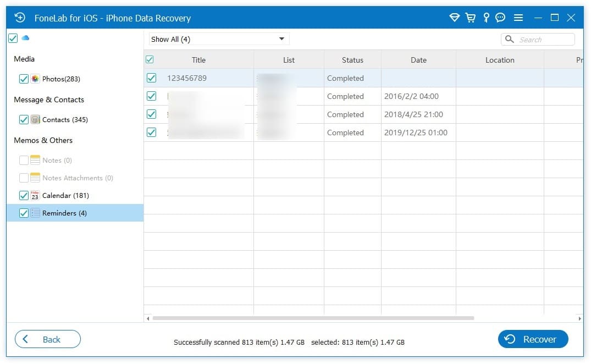Select Calendar (181) in the sidebar
591x364 pixels.
tap(65, 195)
